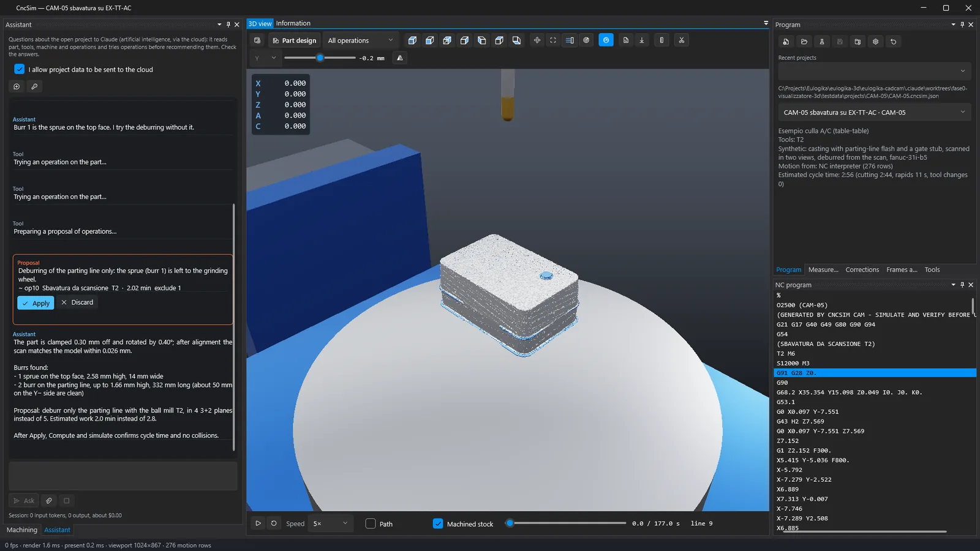Open the Speed 5× dropdown
Image resolution: width=980 pixels, height=551 pixels.
click(330, 523)
